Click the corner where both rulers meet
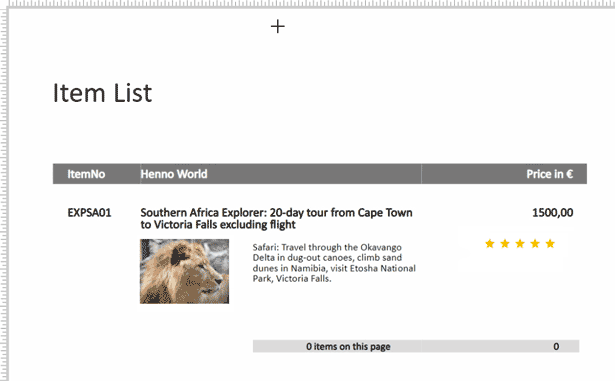 click(x=4, y=4)
